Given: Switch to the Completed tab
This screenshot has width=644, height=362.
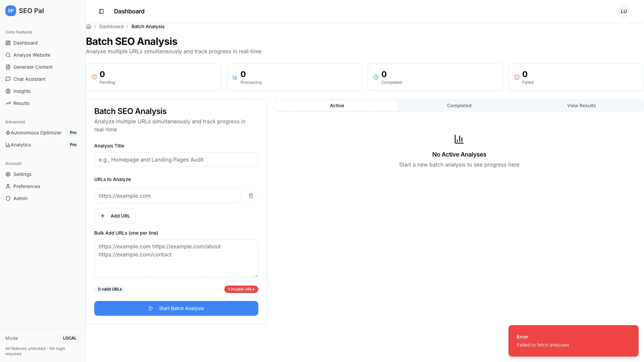Looking at the screenshot, I should tap(459, 106).
